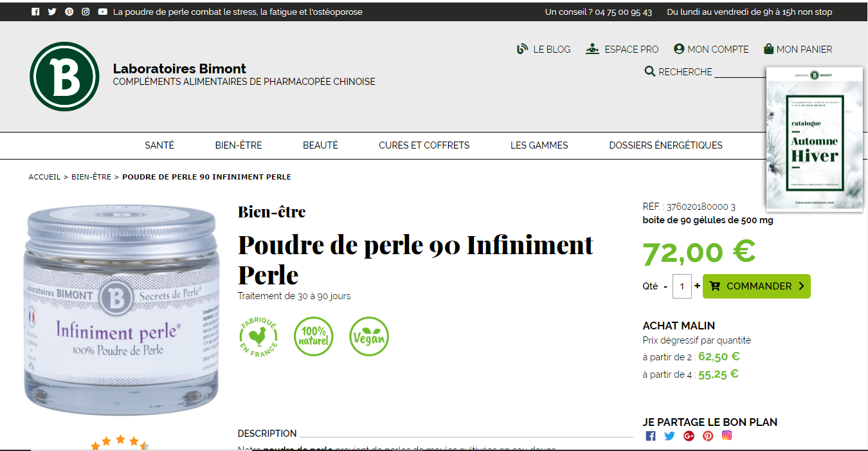Click the quantity input field
The image size is (868, 451).
[682, 286]
